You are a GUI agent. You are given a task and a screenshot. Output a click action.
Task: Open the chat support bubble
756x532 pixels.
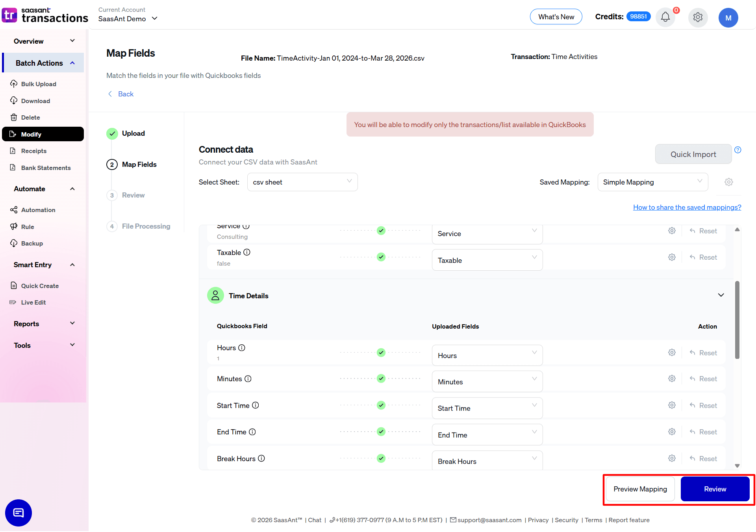coord(18,513)
